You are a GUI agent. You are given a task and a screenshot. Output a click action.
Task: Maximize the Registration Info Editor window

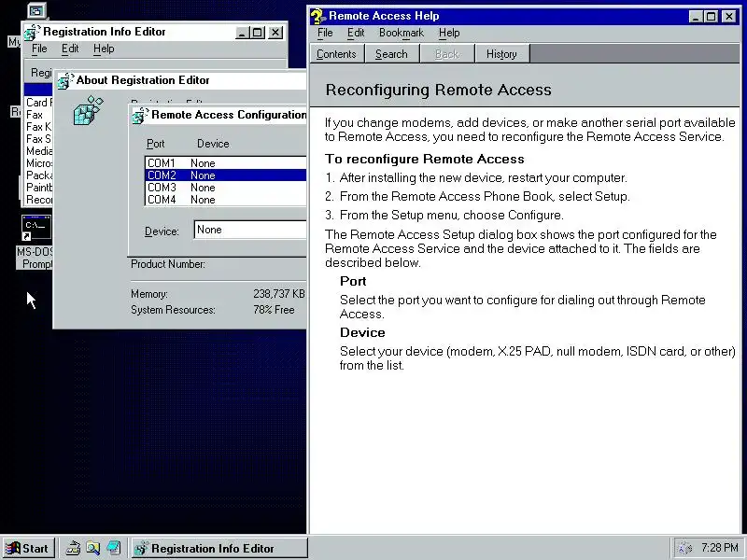[258, 33]
